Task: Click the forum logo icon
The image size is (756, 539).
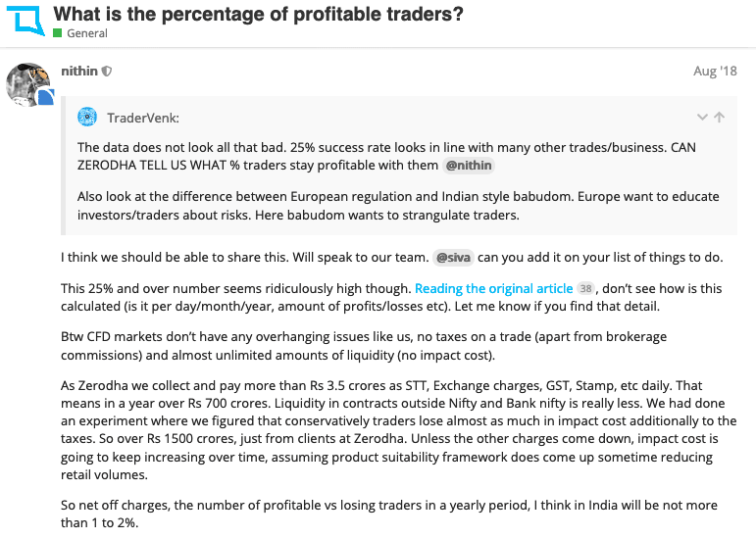Action: pyautogui.click(x=26, y=21)
